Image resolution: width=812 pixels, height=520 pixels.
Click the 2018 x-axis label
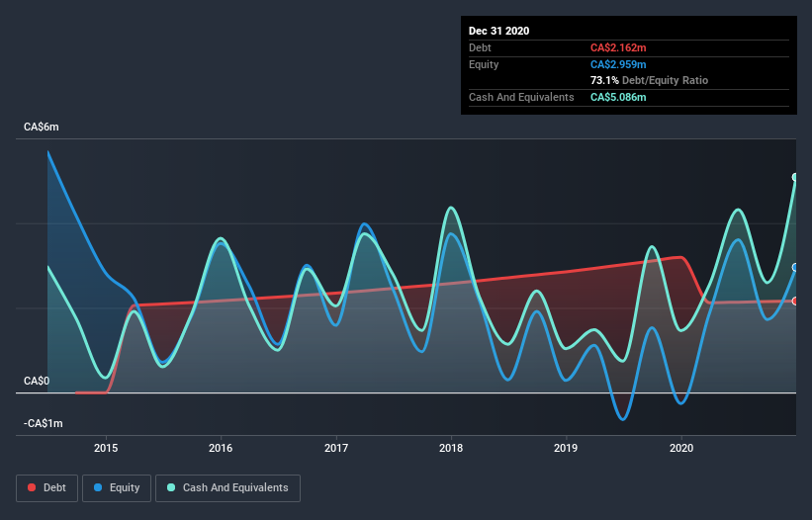(451, 448)
